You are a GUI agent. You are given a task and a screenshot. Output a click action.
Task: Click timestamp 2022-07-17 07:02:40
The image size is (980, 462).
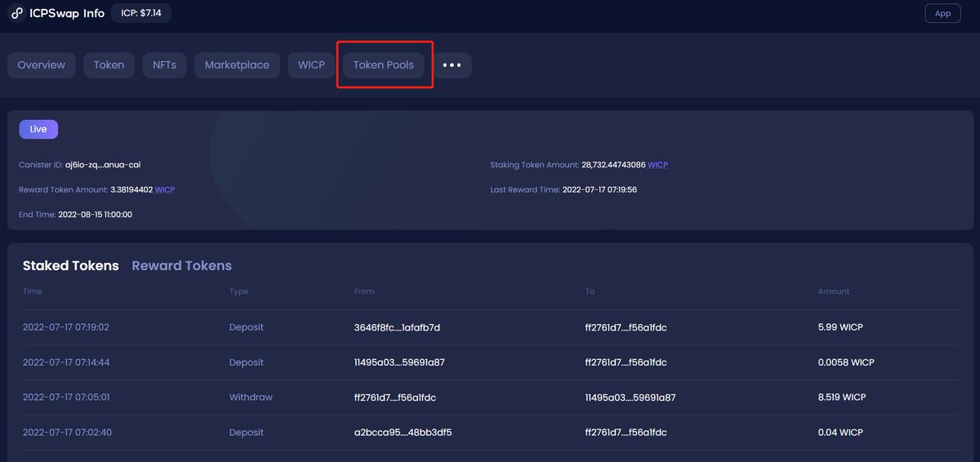point(66,433)
